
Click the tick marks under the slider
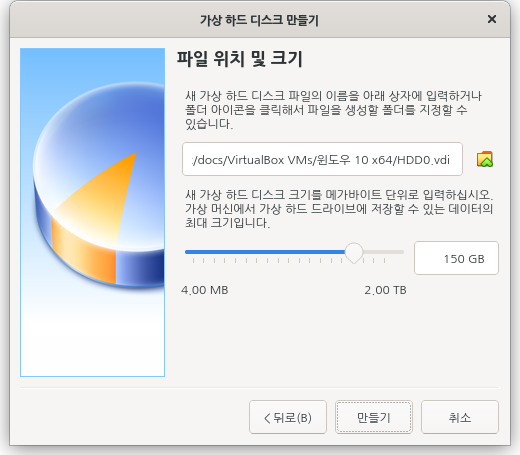289,260
